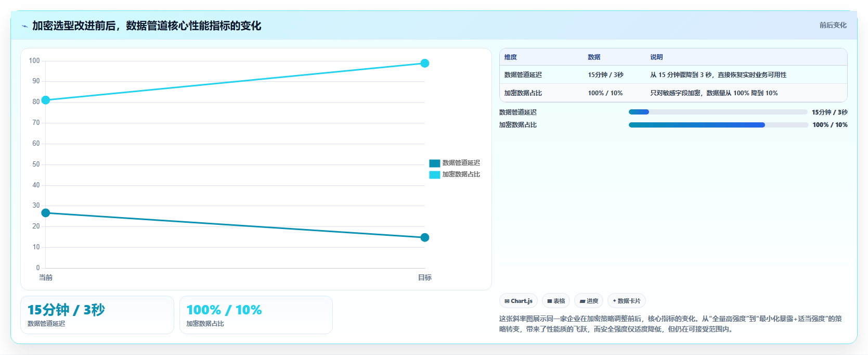Click the Chart.js tag
Screen dimensions: 868x355
pyautogui.click(x=519, y=301)
